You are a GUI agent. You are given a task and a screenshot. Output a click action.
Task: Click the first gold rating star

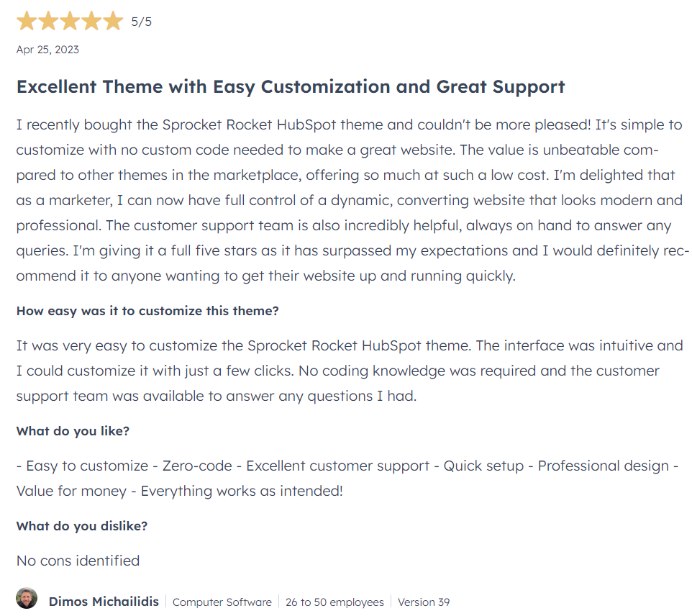point(27,21)
